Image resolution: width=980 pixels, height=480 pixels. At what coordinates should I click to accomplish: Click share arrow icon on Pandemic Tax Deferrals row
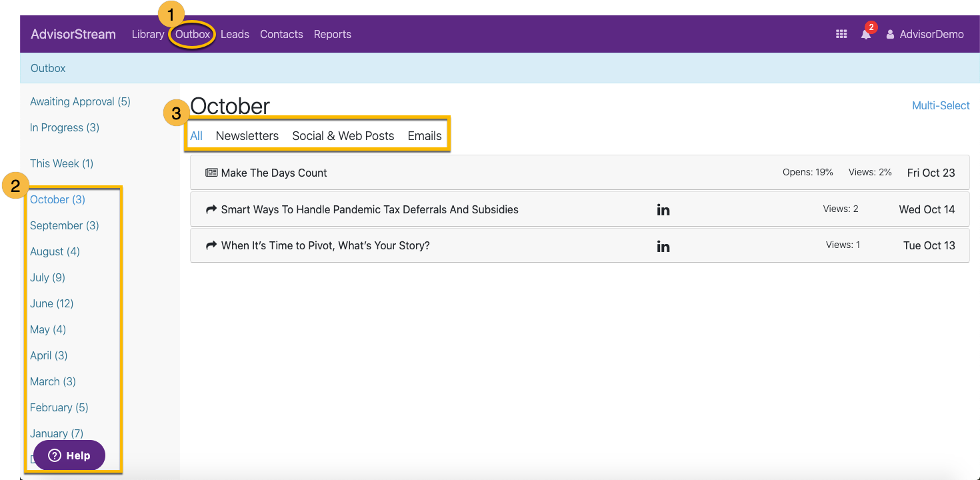(211, 209)
